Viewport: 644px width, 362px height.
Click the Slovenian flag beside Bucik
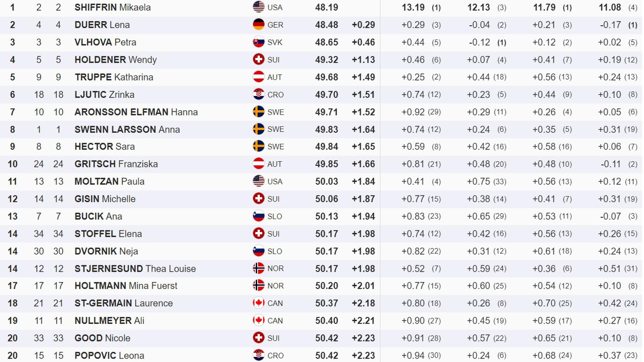click(x=258, y=216)
